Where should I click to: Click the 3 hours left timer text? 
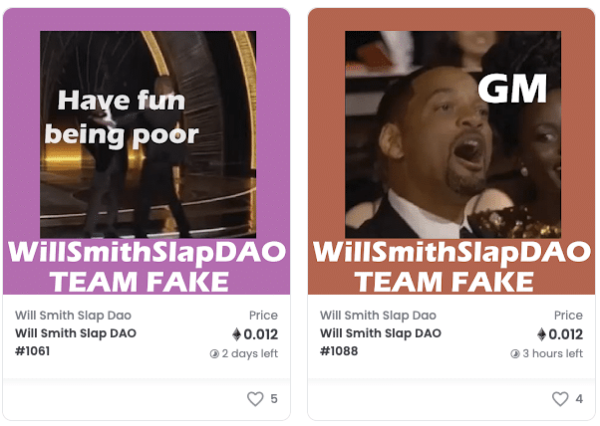point(553,353)
